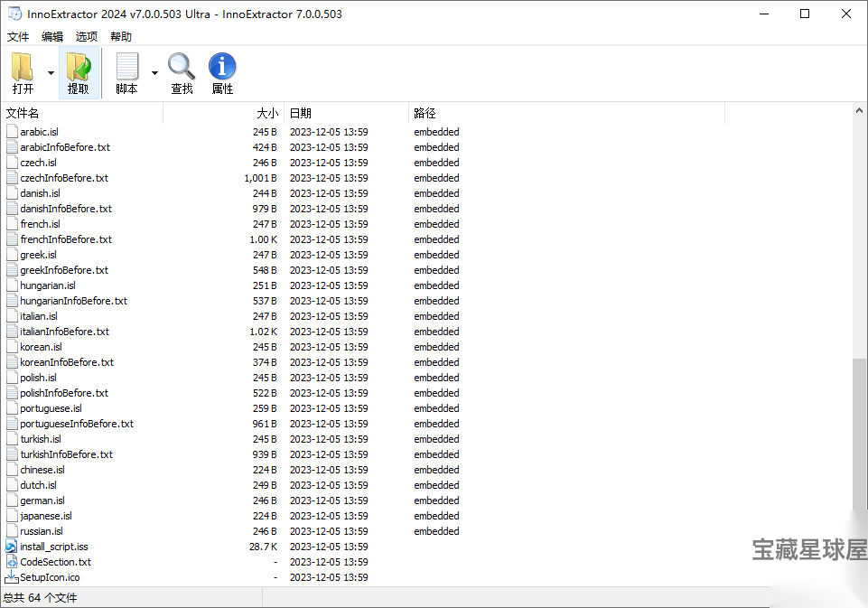This screenshot has width=868, height=608.
Task: Click the czechInfoBefore.txt document icon
Action: (x=12, y=178)
